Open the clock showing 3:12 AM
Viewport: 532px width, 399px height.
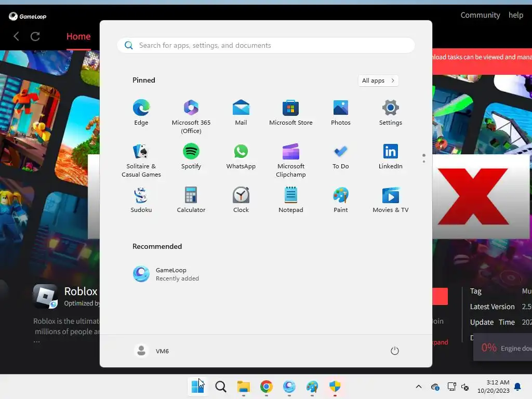pyautogui.click(x=494, y=387)
